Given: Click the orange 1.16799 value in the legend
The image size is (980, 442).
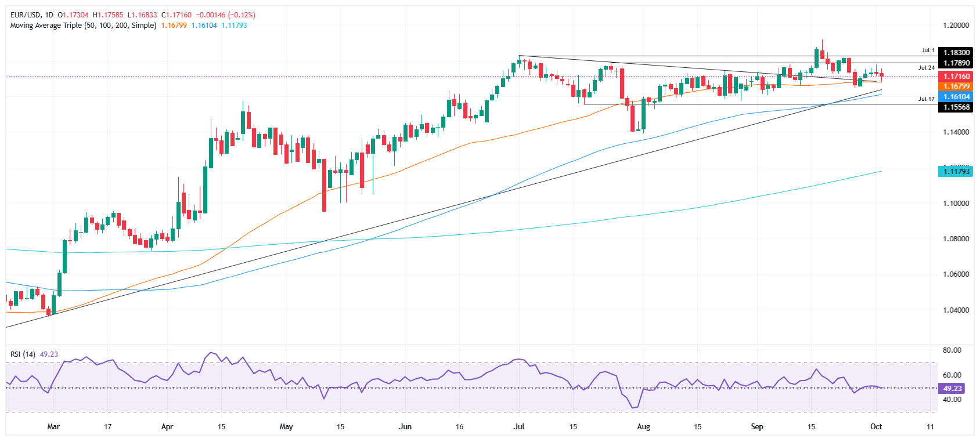Looking at the screenshot, I should pyautogui.click(x=174, y=26).
